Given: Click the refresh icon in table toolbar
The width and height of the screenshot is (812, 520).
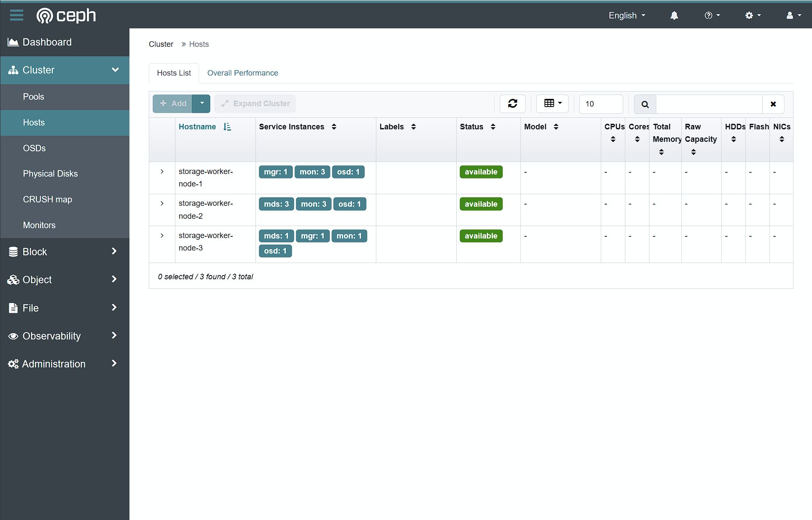Looking at the screenshot, I should click(x=512, y=104).
